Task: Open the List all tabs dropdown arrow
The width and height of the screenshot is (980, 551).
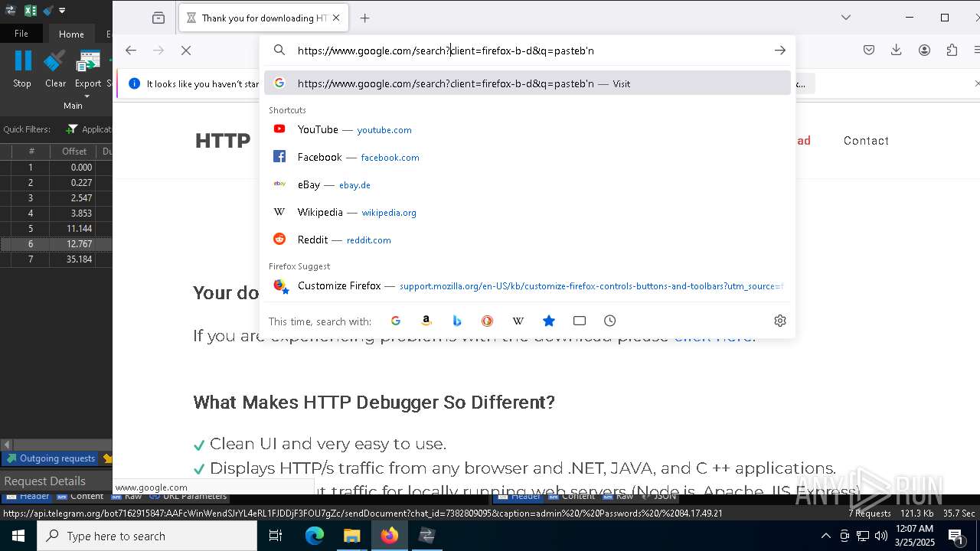Action: click(x=846, y=18)
